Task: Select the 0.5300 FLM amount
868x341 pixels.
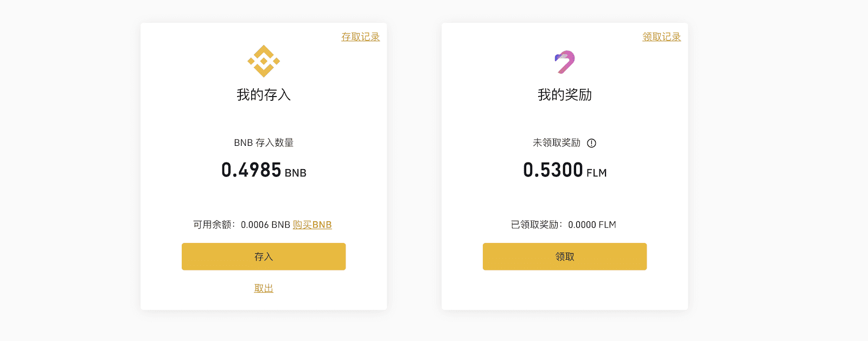Action: 565,170
